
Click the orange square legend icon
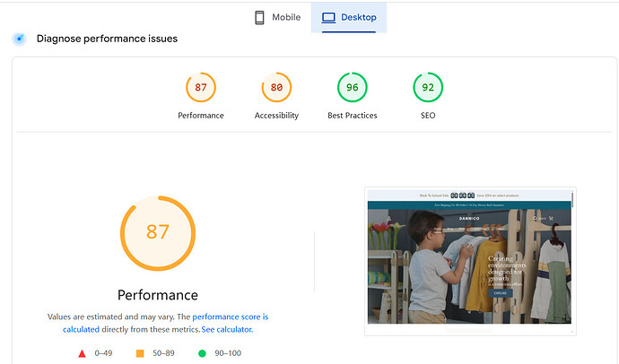(x=139, y=353)
